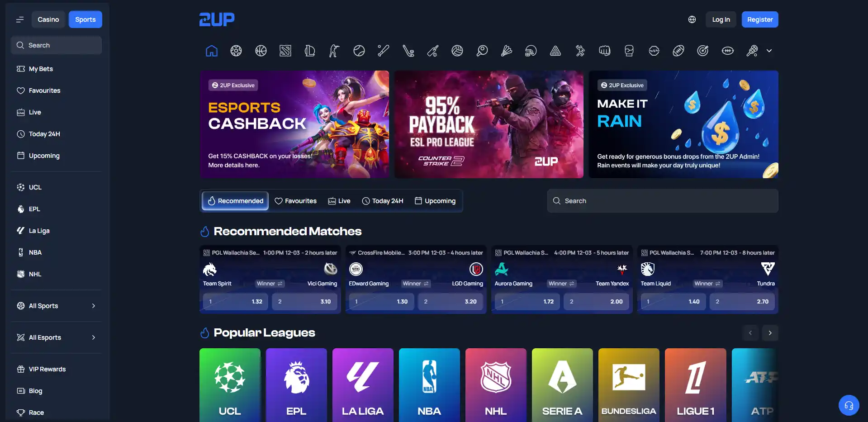Bet on LGD Gaming at 3.20
Image resolution: width=868 pixels, height=422 pixels.
pos(451,301)
